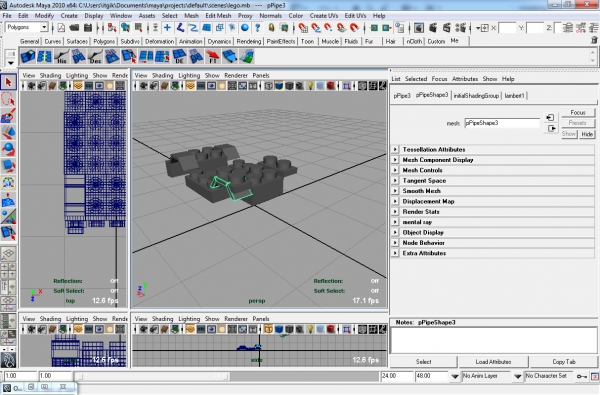Click the Des shelf button

(x=95, y=57)
